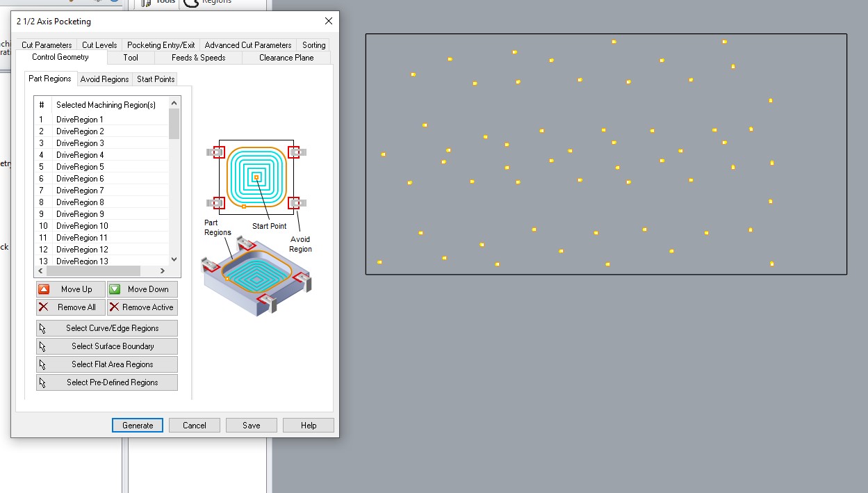Select the Clearance Plane tab
Viewport: 868px width, 493px height.
(286, 58)
